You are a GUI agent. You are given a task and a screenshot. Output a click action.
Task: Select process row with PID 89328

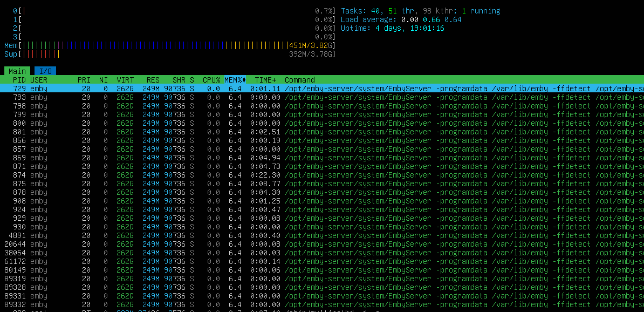(x=322, y=287)
